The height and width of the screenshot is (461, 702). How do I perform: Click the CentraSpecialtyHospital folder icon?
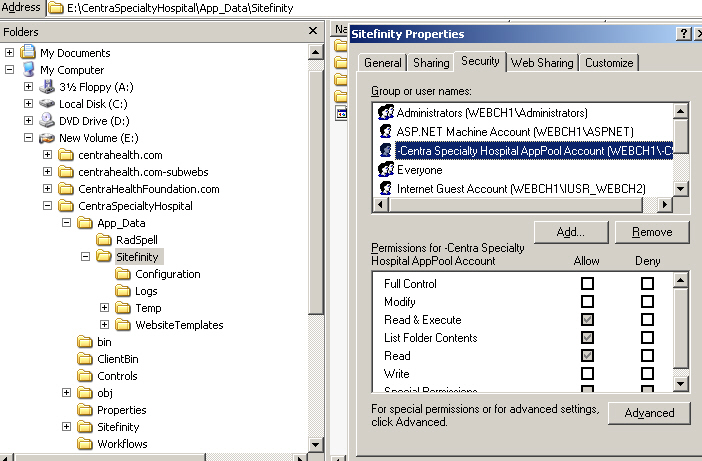66,206
